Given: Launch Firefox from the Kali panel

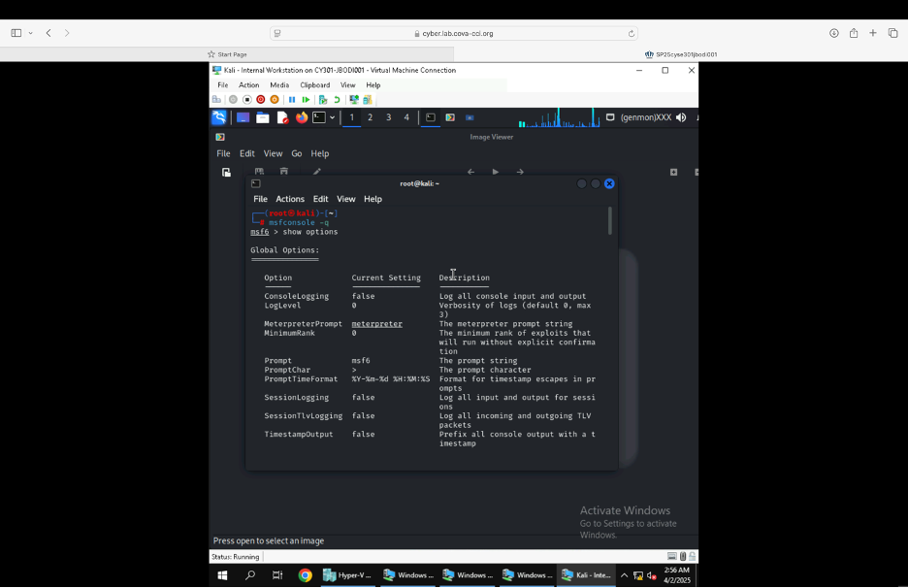Looking at the screenshot, I should click(x=302, y=117).
